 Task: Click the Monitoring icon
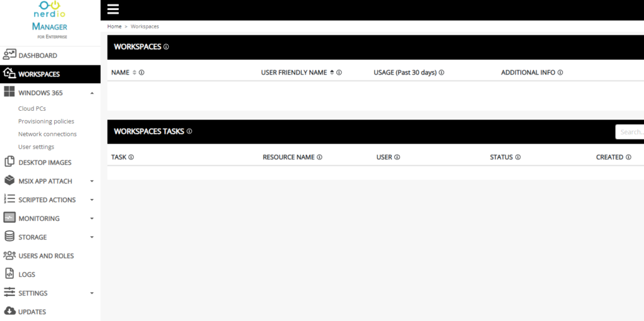click(9, 218)
